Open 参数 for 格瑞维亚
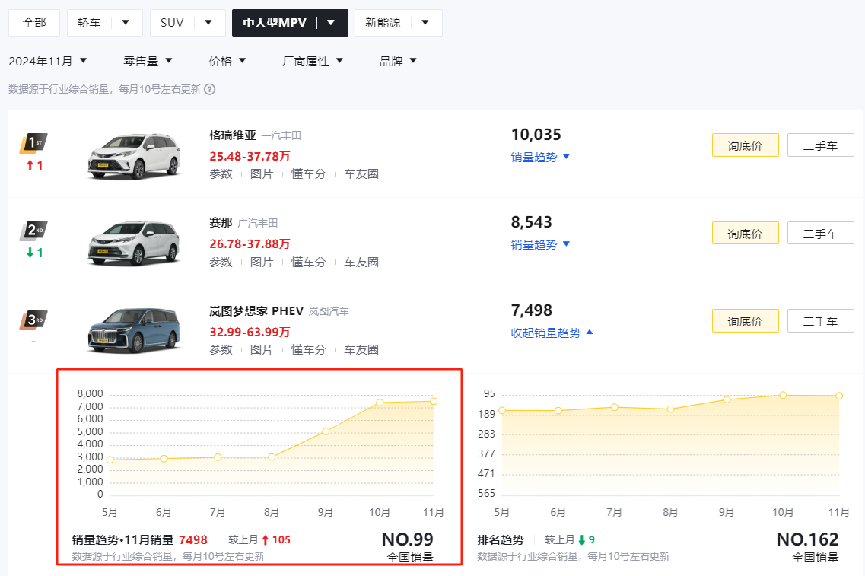865x576 pixels. (x=221, y=174)
